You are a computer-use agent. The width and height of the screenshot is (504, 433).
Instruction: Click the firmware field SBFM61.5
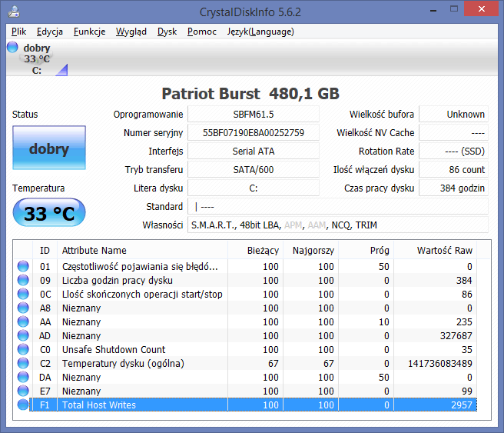254,114
